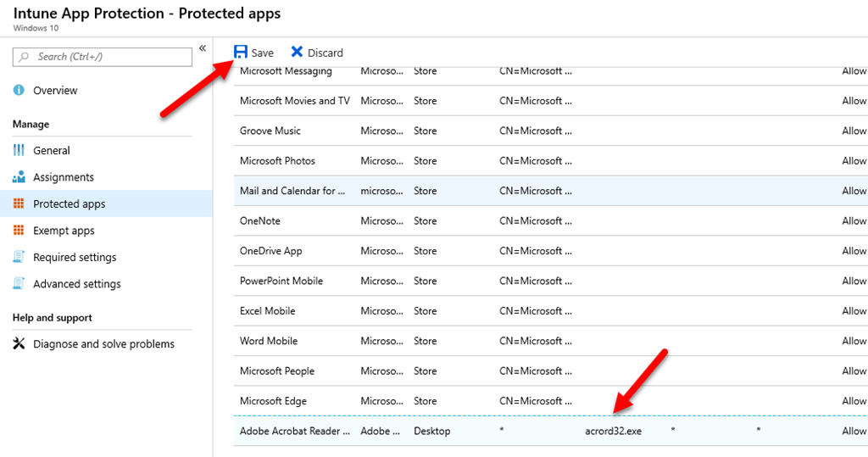This screenshot has height=457, width=868.
Task: Click the General settings sliders icon
Action: 19,150
